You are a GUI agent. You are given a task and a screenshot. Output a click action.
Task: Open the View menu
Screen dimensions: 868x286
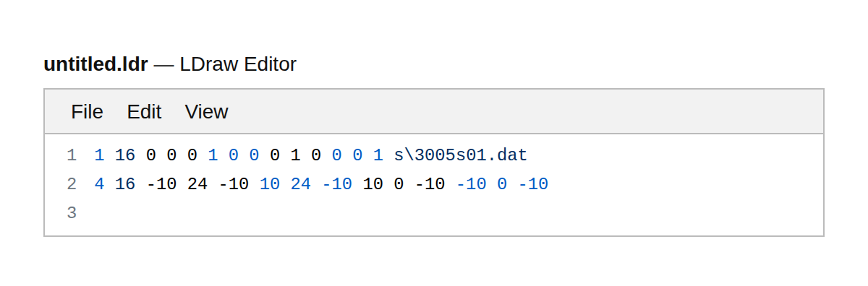click(206, 112)
